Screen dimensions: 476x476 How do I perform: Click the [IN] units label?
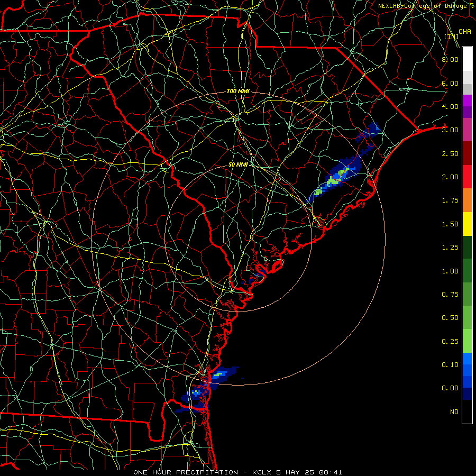tap(452, 36)
